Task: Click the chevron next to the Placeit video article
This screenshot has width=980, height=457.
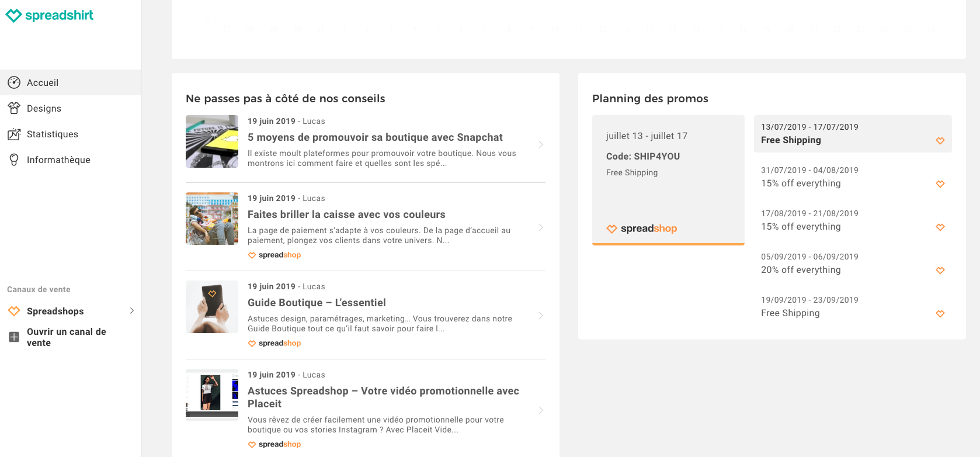Action: click(x=541, y=410)
